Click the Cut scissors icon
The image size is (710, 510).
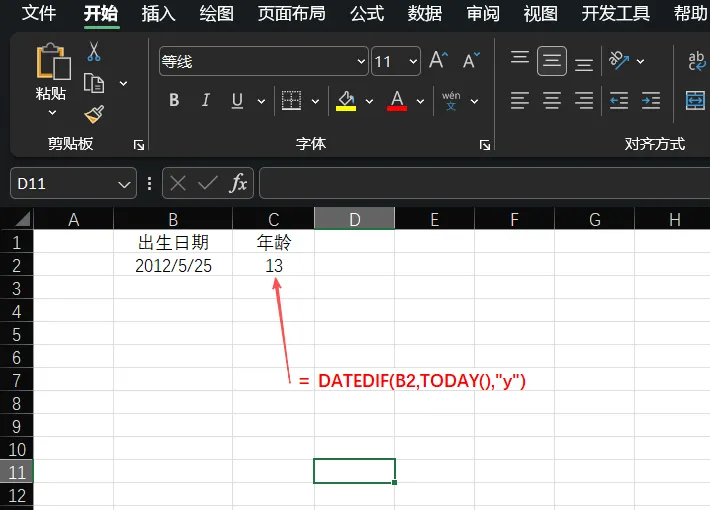pos(94,51)
